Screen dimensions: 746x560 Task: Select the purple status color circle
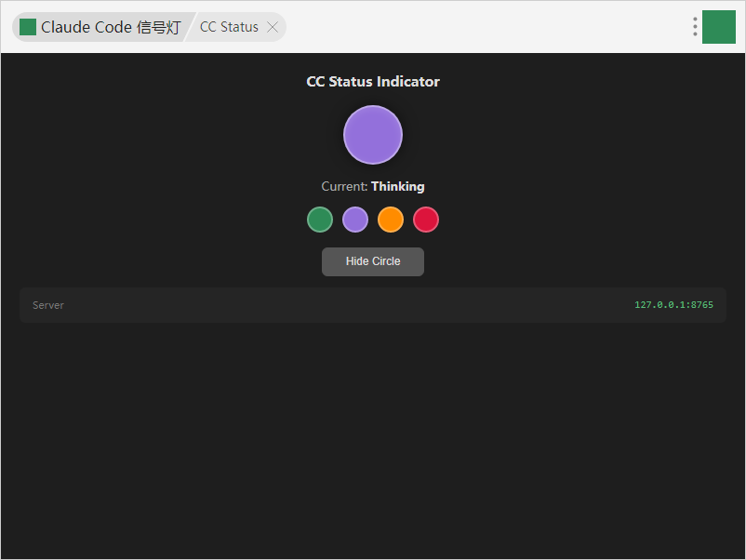pyautogui.click(x=355, y=220)
